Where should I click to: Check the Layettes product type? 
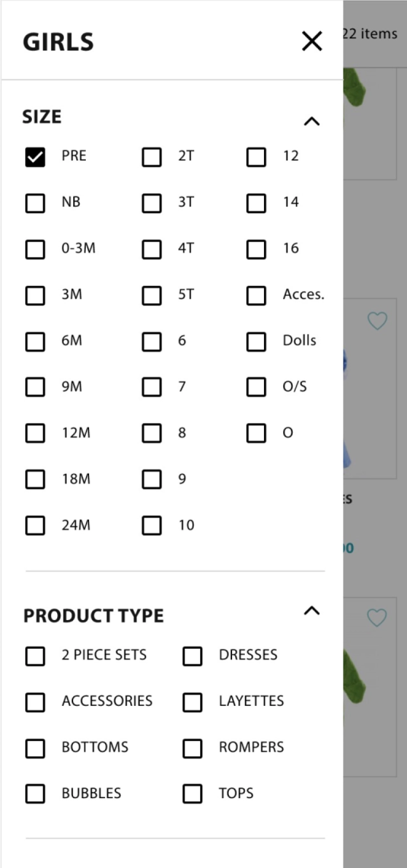coord(192,702)
